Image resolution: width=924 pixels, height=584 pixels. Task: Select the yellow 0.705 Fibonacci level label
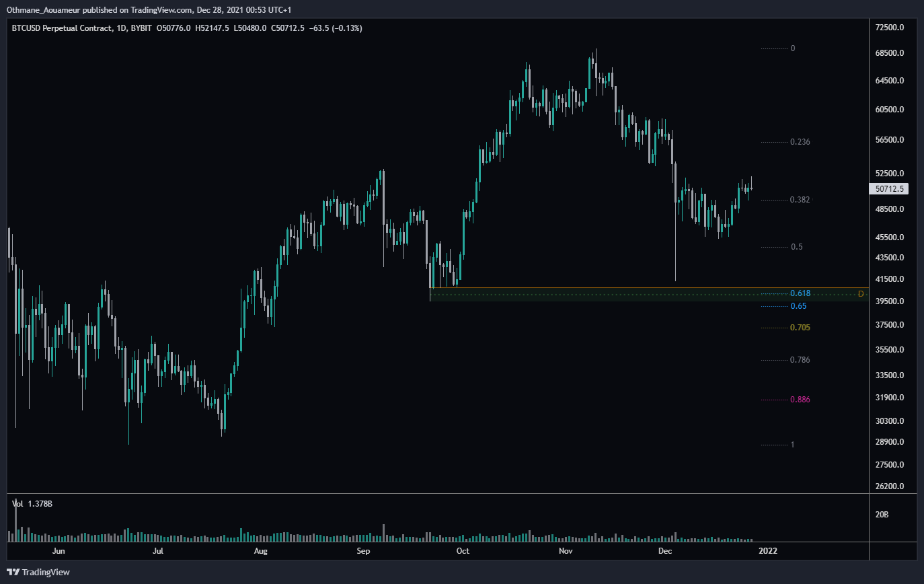pyautogui.click(x=800, y=328)
